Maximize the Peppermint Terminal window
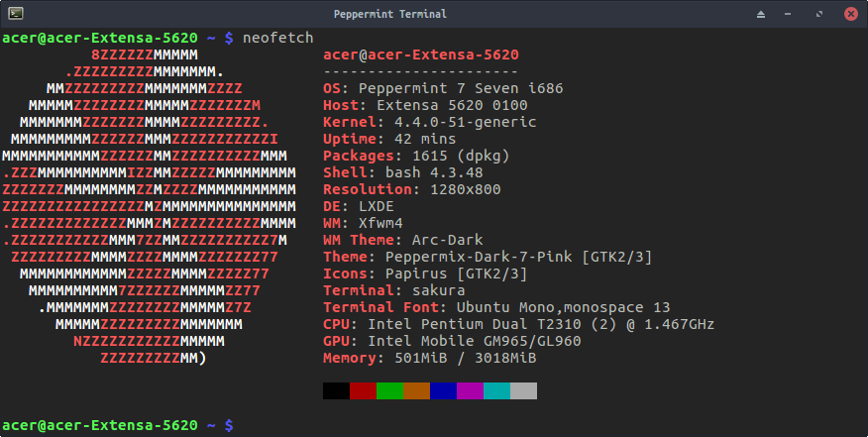Screen dimensions: 868x437 click(819, 14)
